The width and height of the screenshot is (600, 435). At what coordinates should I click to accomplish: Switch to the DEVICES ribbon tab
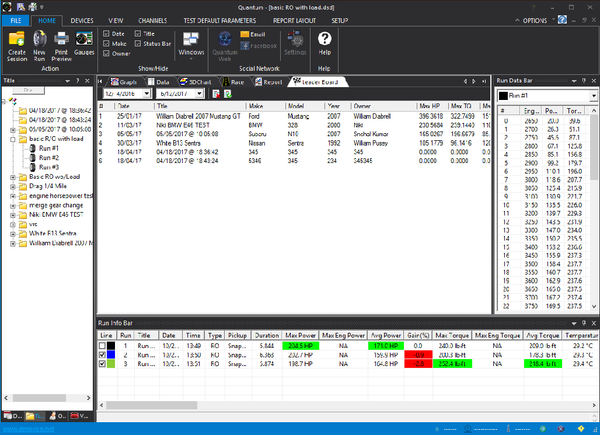coord(82,19)
